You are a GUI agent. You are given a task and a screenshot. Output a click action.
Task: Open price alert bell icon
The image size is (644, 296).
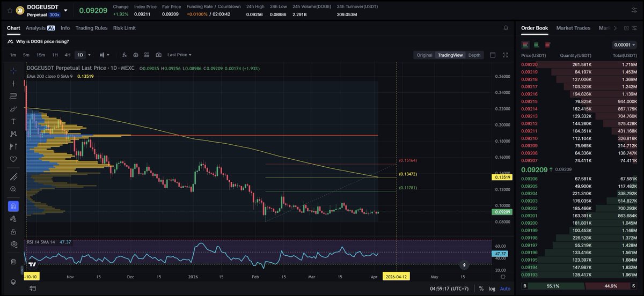pyautogui.click(x=506, y=28)
